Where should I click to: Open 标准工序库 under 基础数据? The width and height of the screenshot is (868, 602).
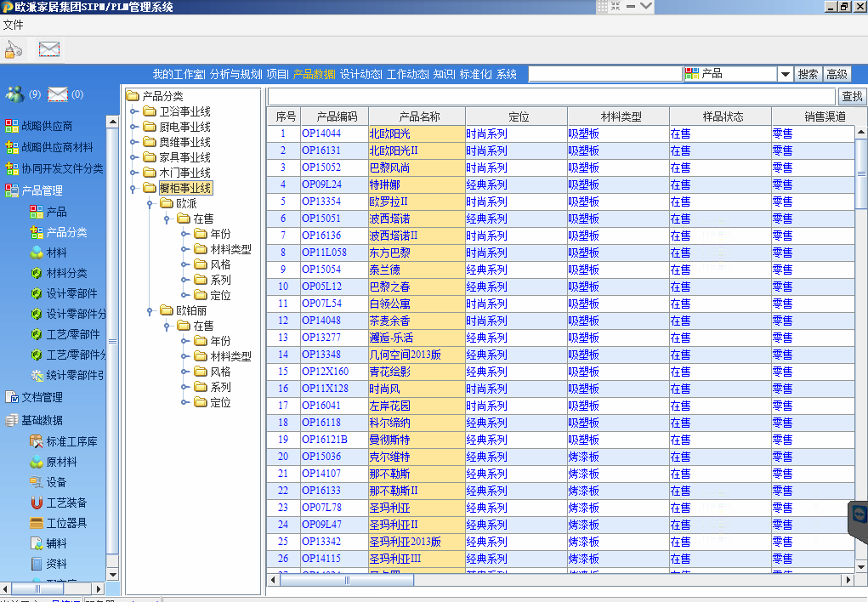click(71, 441)
